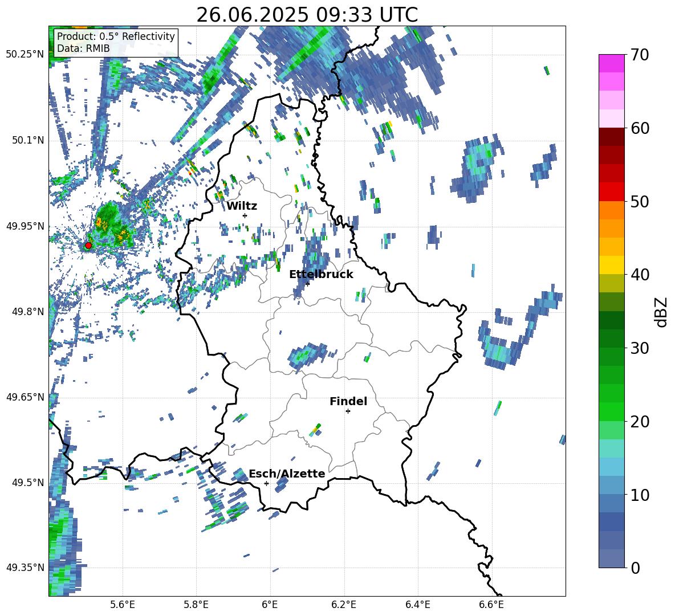Click the 6°E longitude label

point(270,605)
